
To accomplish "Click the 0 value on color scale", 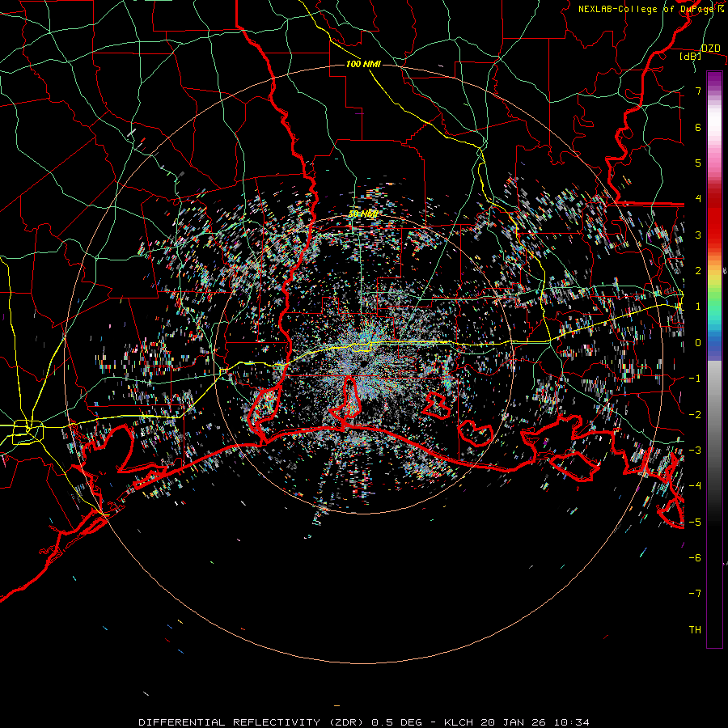I will (698, 343).
